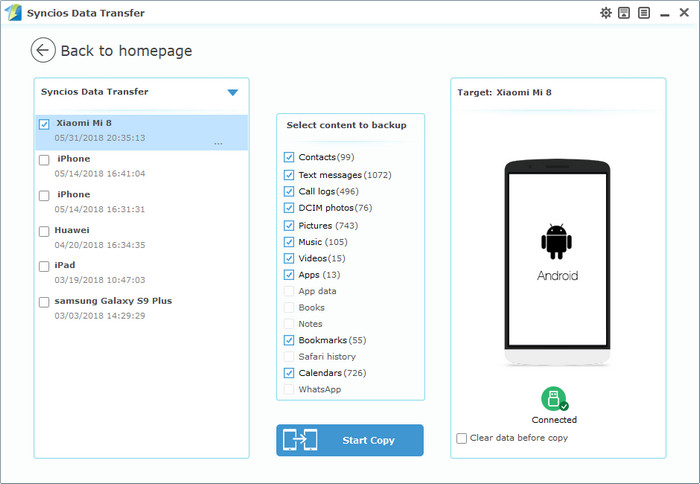Uncheck the Call logs (496) checkbox

point(289,192)
